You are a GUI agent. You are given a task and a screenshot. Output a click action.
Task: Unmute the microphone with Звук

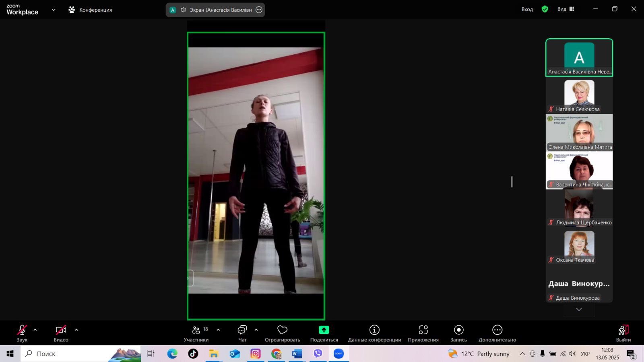click(22, 333)
